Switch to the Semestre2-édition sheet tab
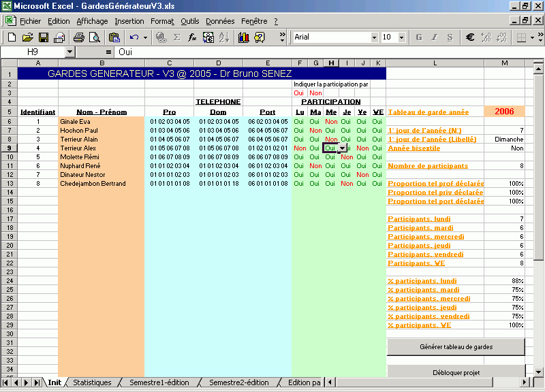Screen dimensions: 545x392 [239, 382]
